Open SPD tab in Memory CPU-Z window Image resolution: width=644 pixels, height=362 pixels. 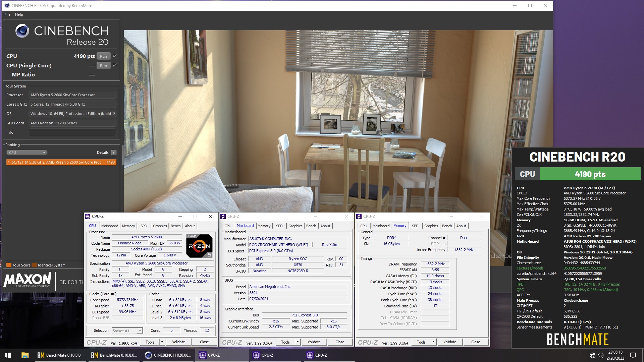[415, 226]
